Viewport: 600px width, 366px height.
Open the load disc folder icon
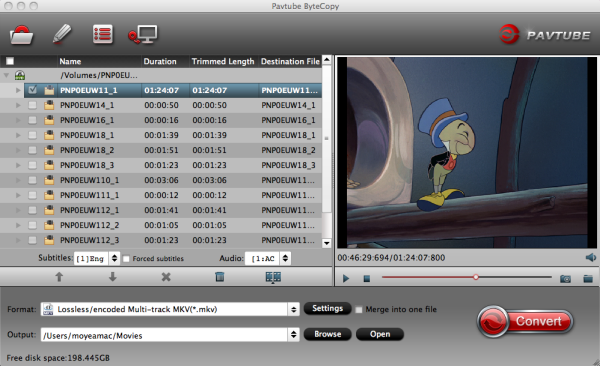pos(21,35)
